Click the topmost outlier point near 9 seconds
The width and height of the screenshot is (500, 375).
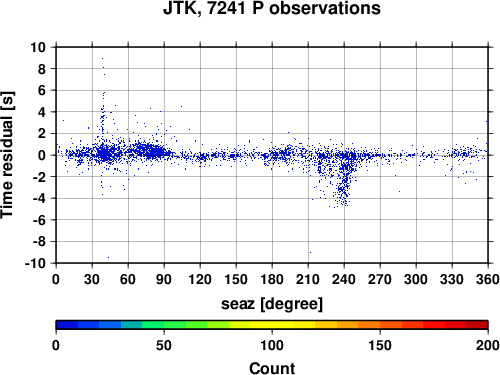coord(102,58)
